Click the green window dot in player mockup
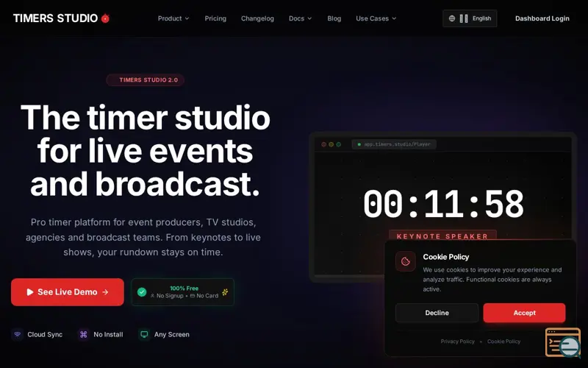The image size is (588, 368). point(339,144)
